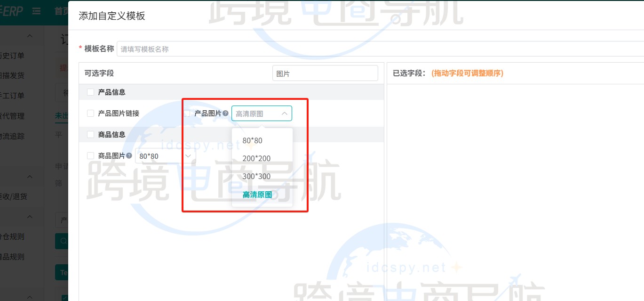Image resolution: width=644 pixels, height=301 pixels.
Task: Close the 高清原图 dropdown via its chevron
Action: click(x=284, y=113)
